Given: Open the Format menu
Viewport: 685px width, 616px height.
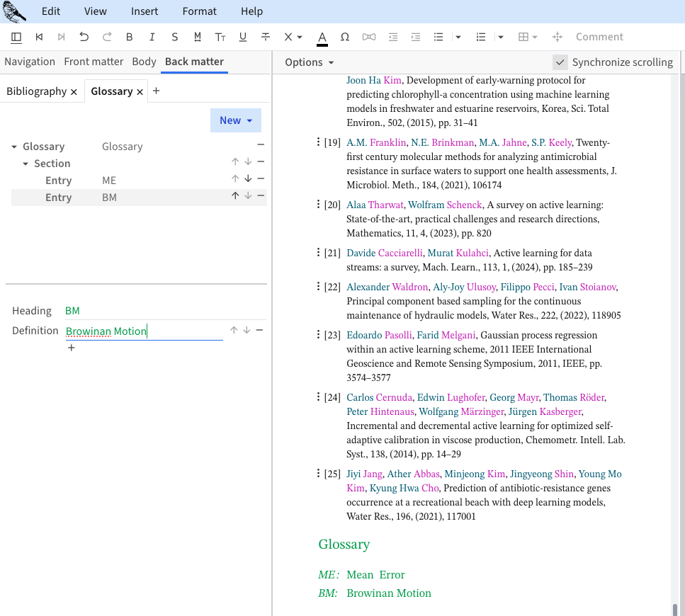Looking at the screenshot, I should (x=199, y=11).
